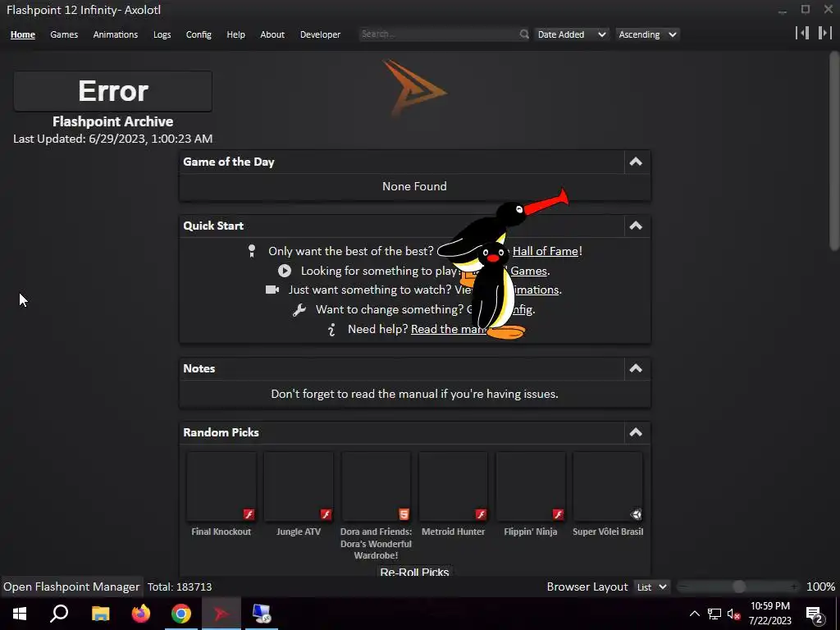Collapse the Game of the Day section
Viewport: 840px width, 630px height.
(x=636, y=162)
